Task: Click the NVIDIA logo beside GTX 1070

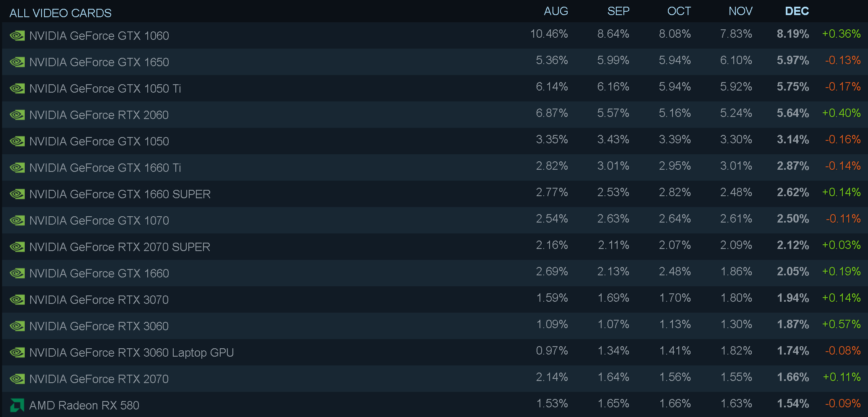Action: point(17,220)
